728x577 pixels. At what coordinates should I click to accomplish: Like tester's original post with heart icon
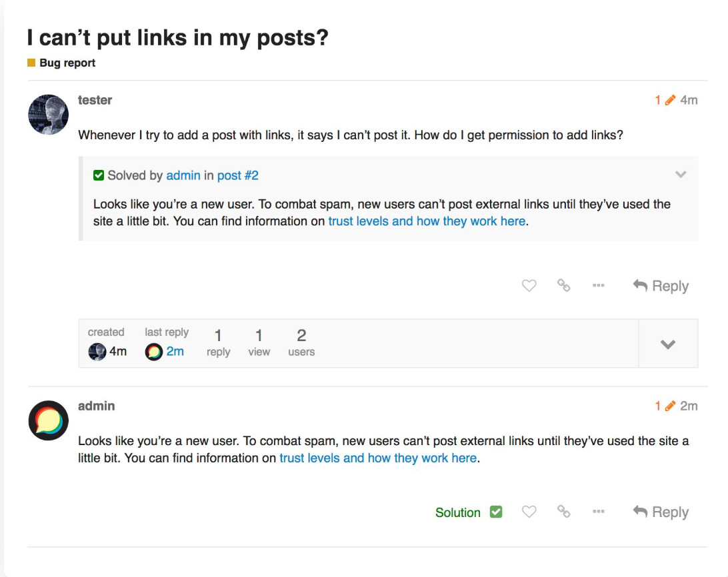[529, 286]
